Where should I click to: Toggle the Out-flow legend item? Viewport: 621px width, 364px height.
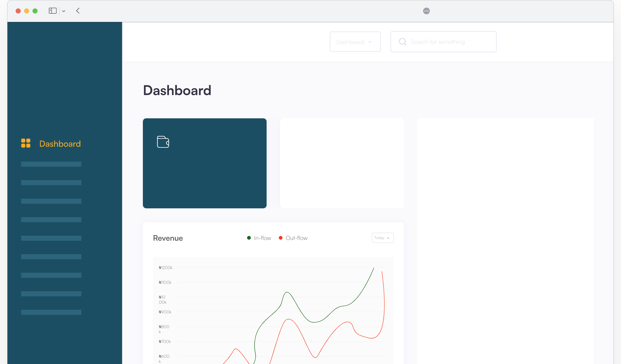point(296,238)
